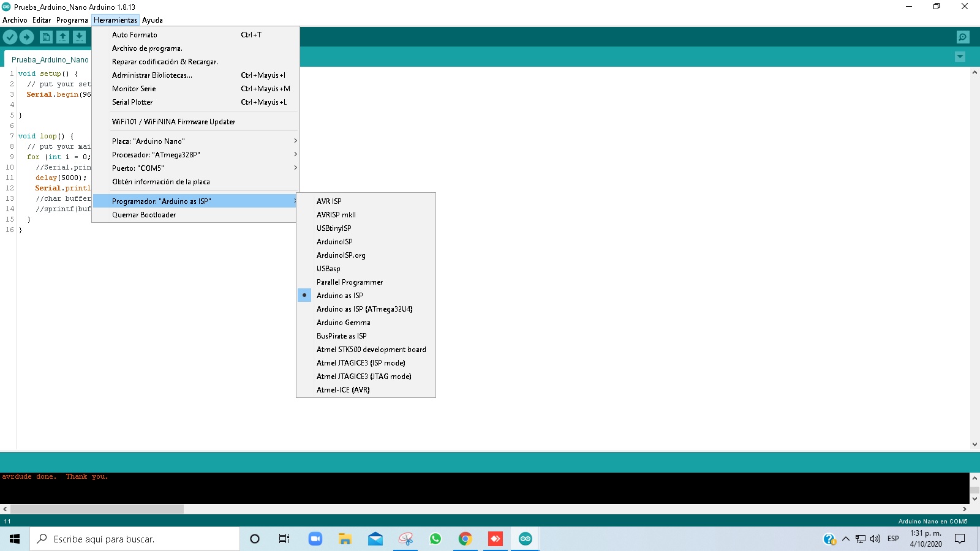Open Google Chrome from the taskbar

pos(466,539)
